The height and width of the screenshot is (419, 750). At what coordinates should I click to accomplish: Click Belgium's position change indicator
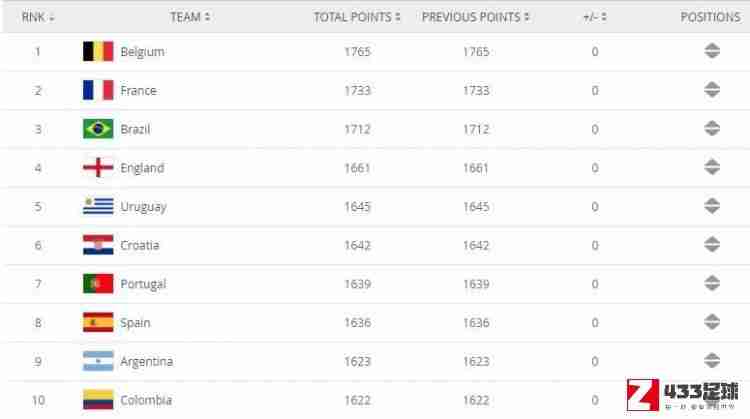point(712,51)
